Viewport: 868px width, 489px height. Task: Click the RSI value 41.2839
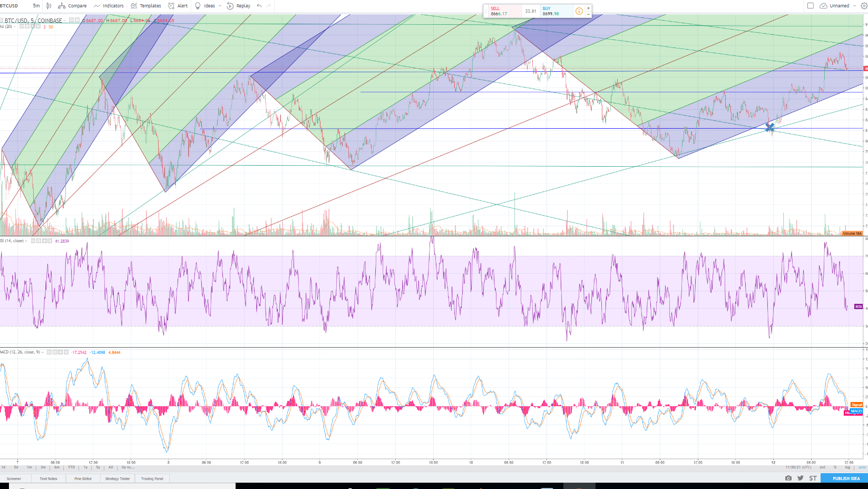coord(62,241)
